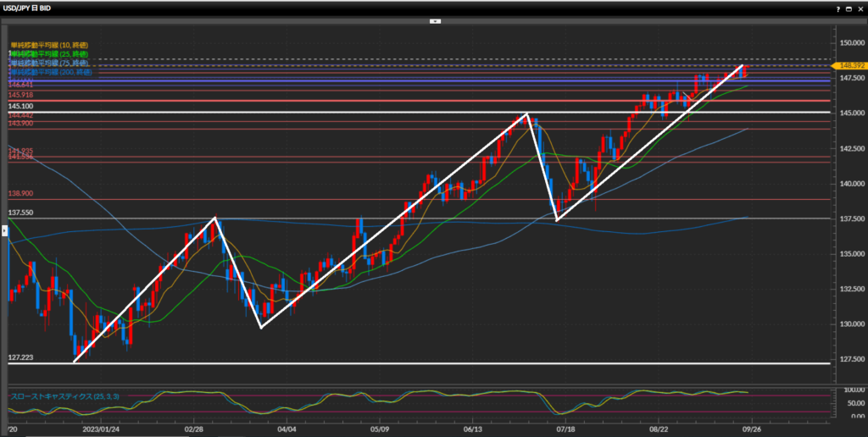The width and height of the screenshot is (868, 437).
Task: Maximize the chart window
Action: pos(849,8)
